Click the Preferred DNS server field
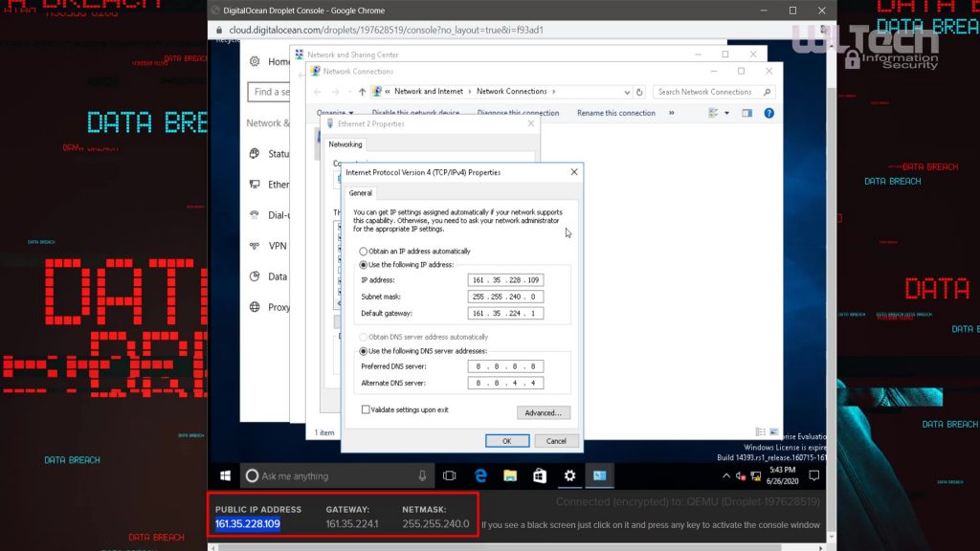Image resolution: width=980 pixels, height=551 pixels. pyautogui.click(x=505, y=366)
